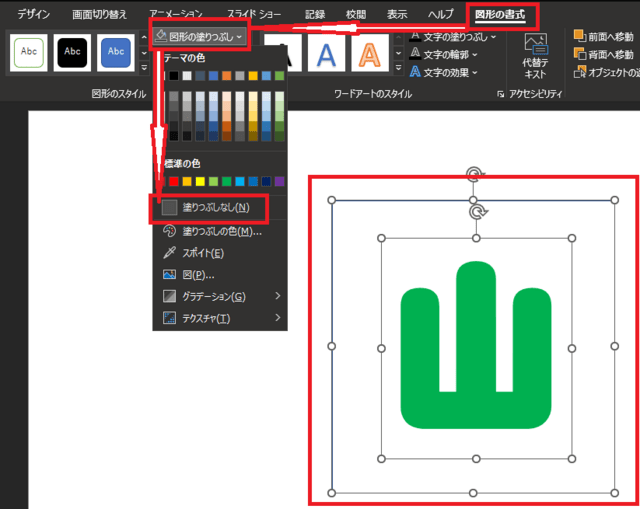Image resolution: width=640 pixels, height=509 pixels.
Task: Apply the orange outlined WordArt style
Action: pyautogui.click(x=369, y=52)
